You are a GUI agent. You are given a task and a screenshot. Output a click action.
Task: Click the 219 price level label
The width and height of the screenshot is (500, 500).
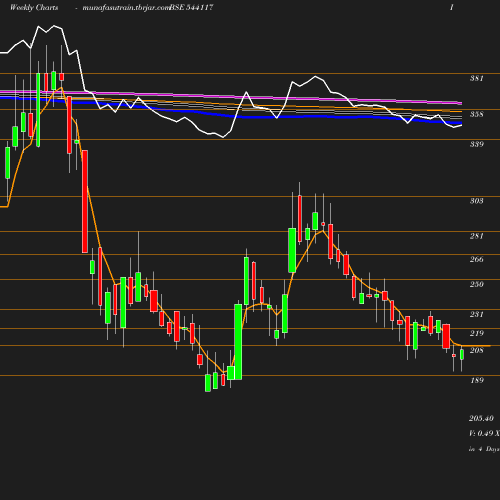[477, 333]
